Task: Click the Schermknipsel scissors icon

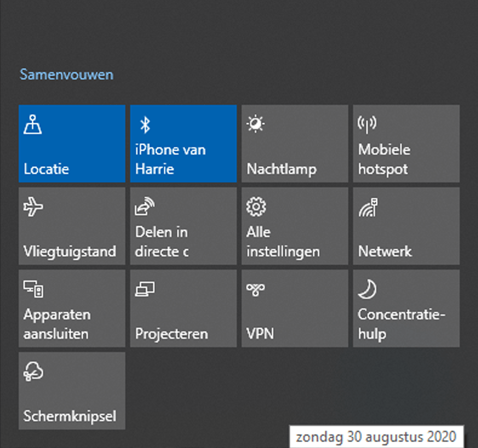Action: pyautogui.click(x=33, y=372)
